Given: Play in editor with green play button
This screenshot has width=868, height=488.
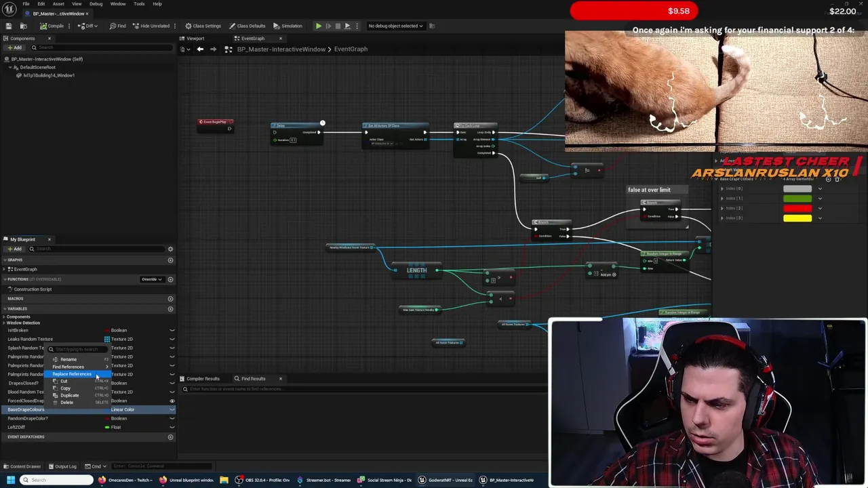Looking at the screenshot, I should pos(318,26).
